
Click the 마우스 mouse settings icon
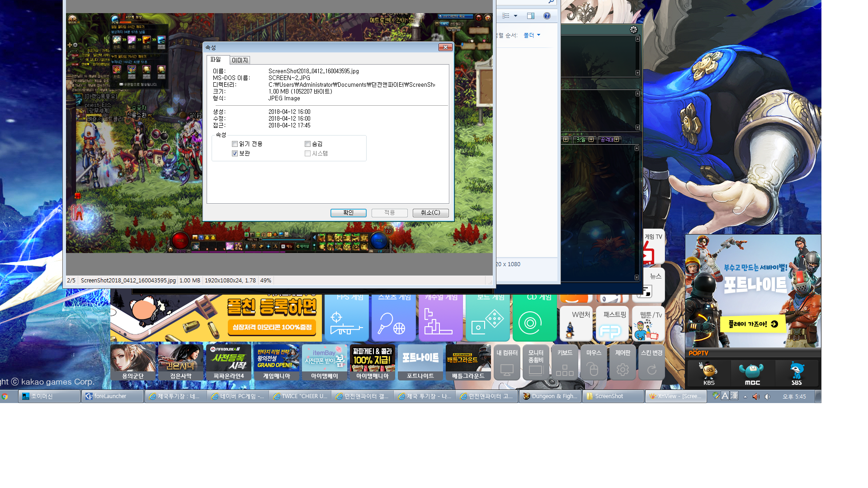point(594,363)
